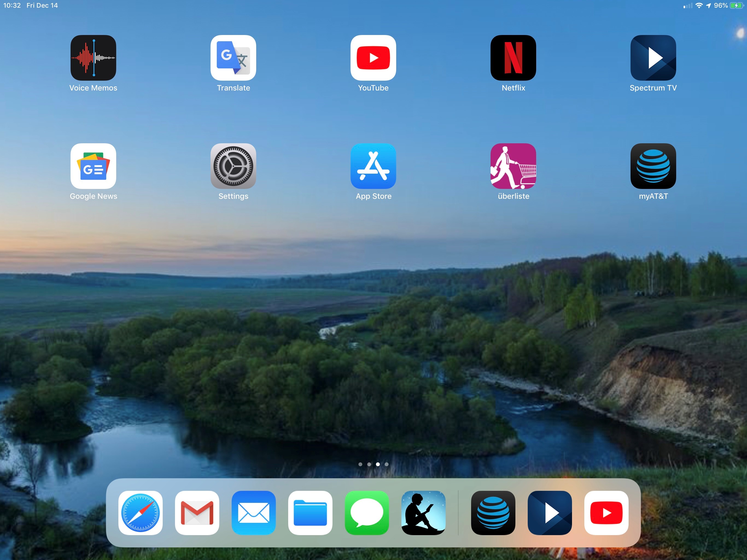Screen dimensions: 747x560
Task: Open Safari in the dock
Action: tap(141, 513)
